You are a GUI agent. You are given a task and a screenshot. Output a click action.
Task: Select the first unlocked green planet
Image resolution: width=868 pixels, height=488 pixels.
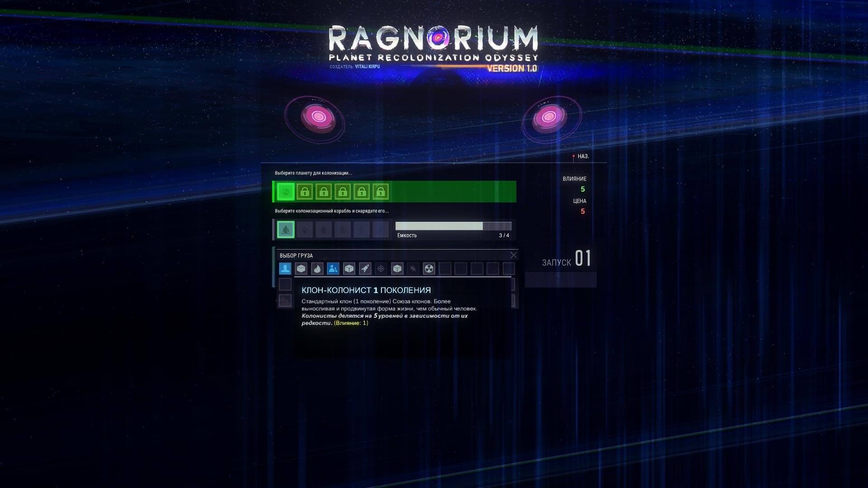[x=286, y=192]
